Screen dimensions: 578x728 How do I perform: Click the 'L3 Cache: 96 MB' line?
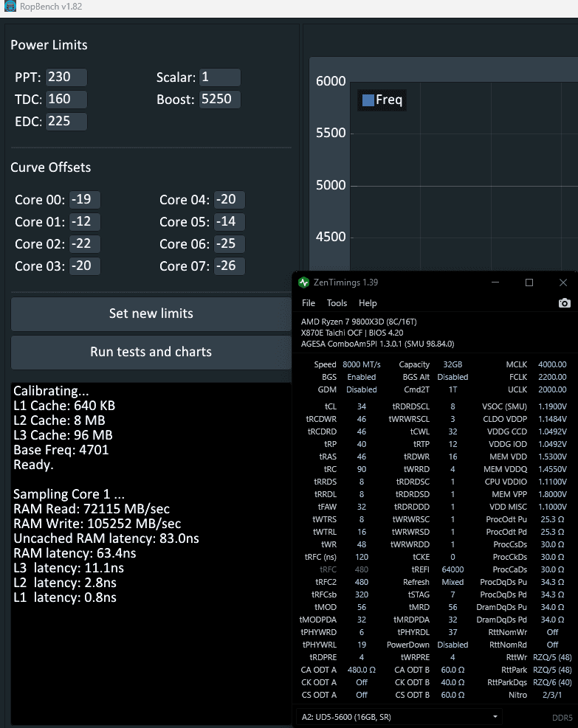[x=63, y=435]
